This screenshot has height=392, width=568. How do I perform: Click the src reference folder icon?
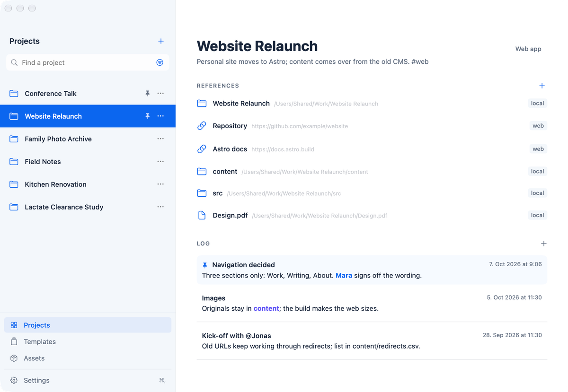202,193
